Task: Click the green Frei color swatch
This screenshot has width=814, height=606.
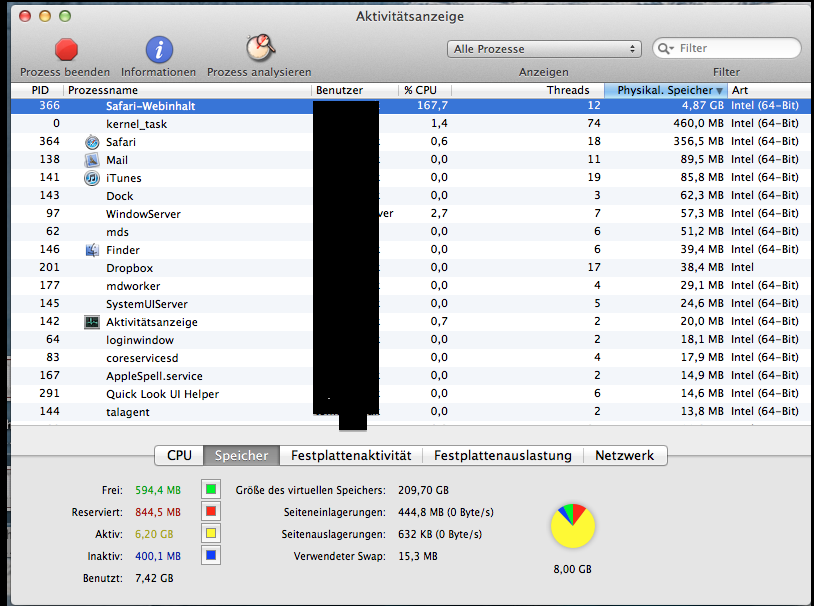Action: click(x=211, y=489)
